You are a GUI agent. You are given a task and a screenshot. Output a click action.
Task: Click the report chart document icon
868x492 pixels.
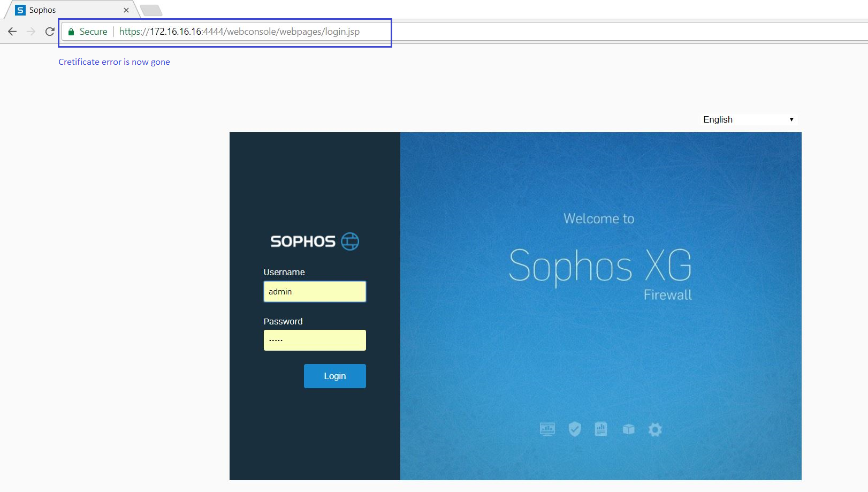pyautogui.click(x=601, y=429)
